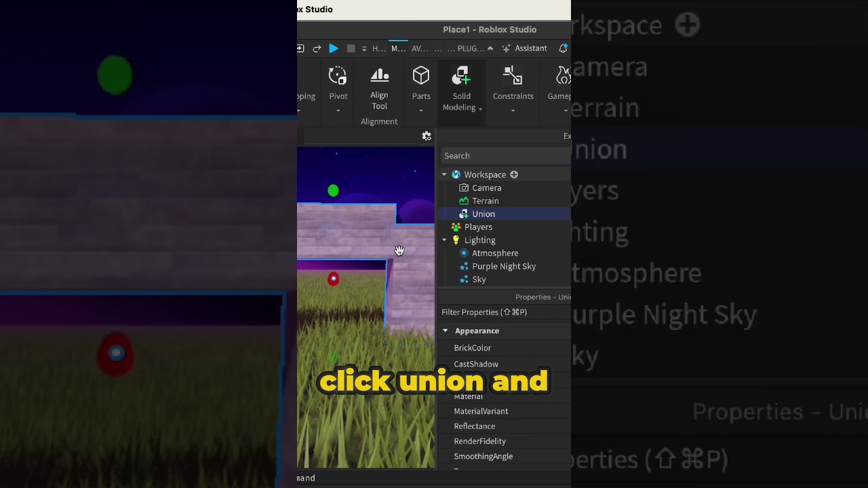Click the Parts cube icon

click(421, 75)
